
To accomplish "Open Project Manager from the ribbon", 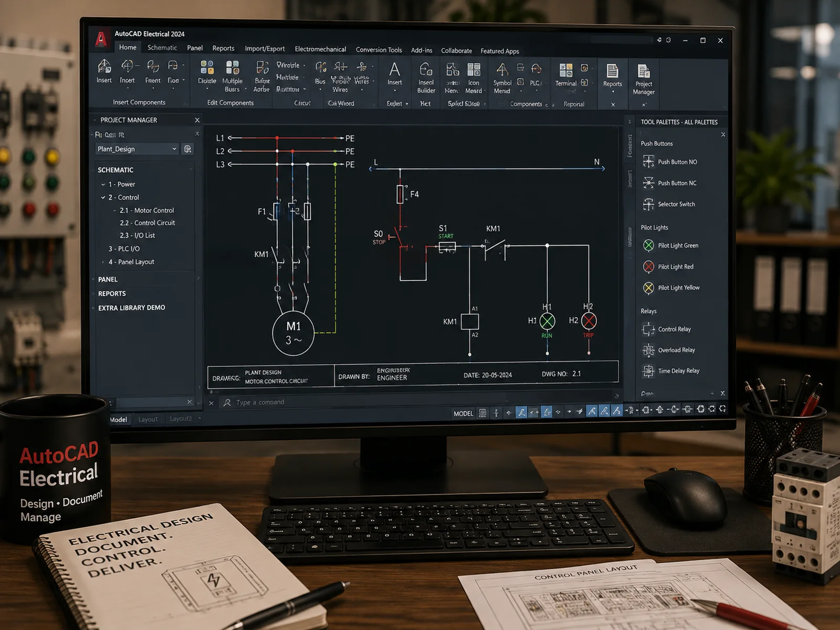I will [644, 79].
